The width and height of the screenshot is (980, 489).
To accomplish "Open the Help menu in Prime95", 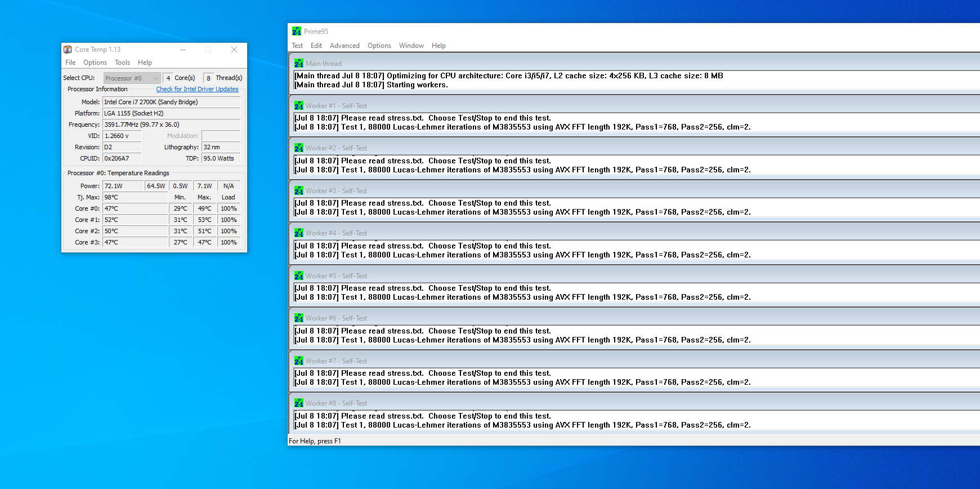I will 438,46.
